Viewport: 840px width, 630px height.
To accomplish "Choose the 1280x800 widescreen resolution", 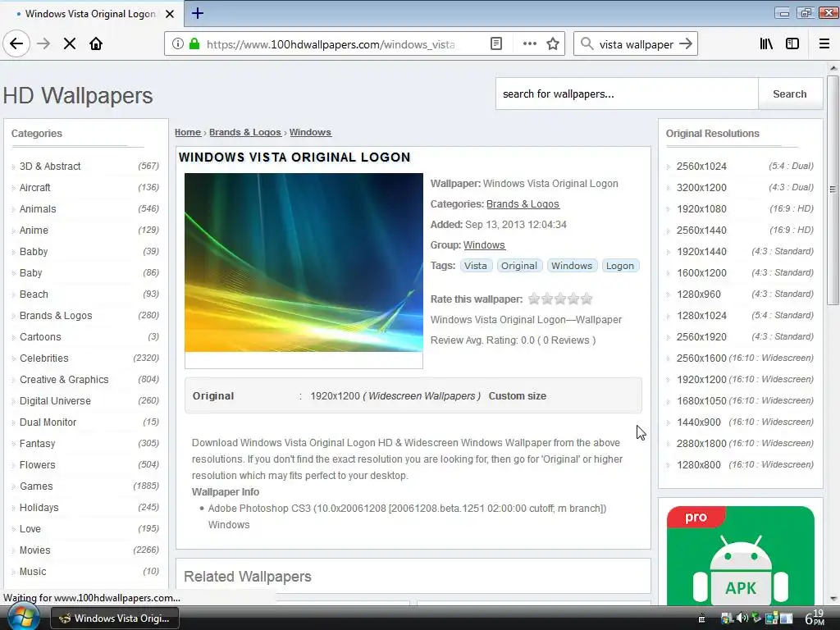I will click(x=699, y=465).
